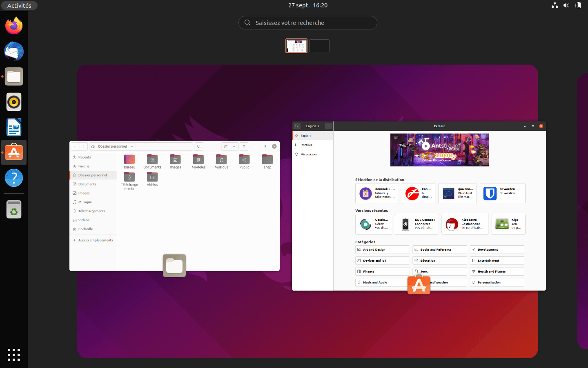Open the volume indicator in top bar
588x368 pixels.
click(566, 5)
